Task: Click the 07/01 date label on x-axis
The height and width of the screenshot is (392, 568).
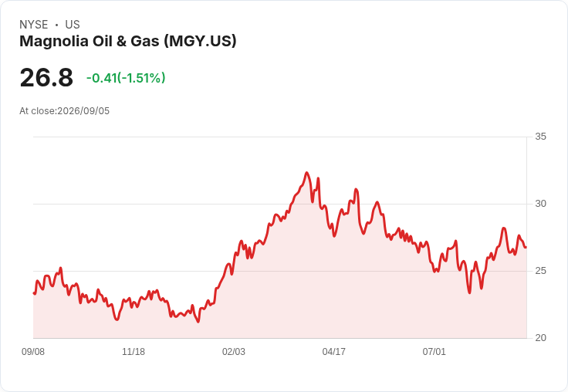Action: coord(434,351)
